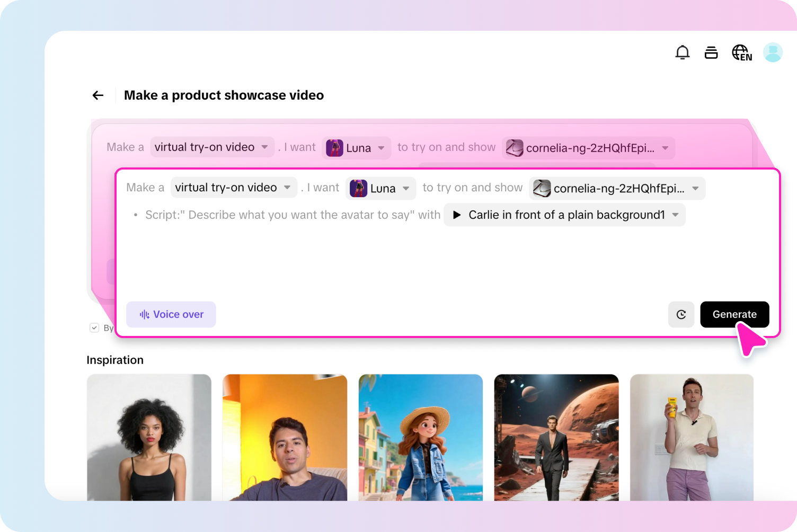This screenshot has height=532, width=797.
Task: Open the Carlie plain background voice dropdown
Action: point(675,215)
